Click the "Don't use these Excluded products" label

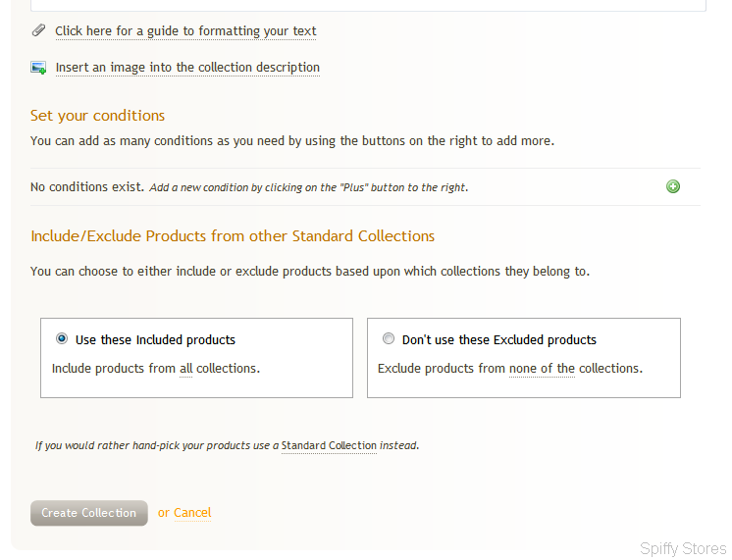pyautogui.click(x=499, y=339)
